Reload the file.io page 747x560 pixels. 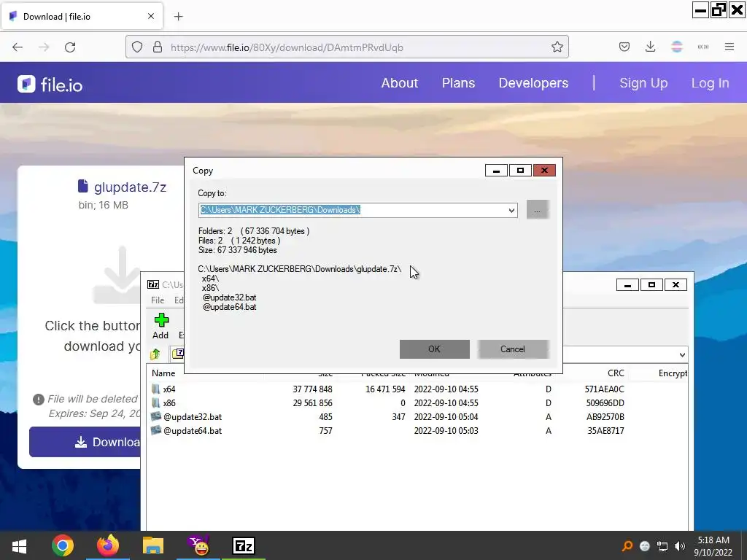[70, 47]
